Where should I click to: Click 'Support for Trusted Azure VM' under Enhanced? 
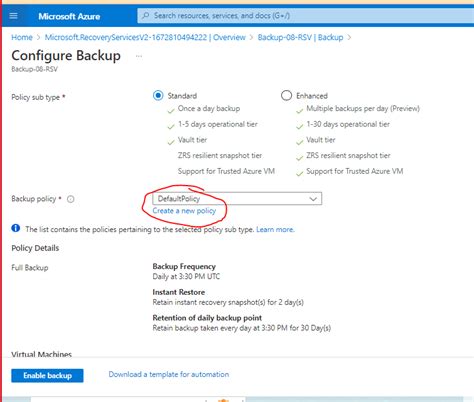point(355,171)
